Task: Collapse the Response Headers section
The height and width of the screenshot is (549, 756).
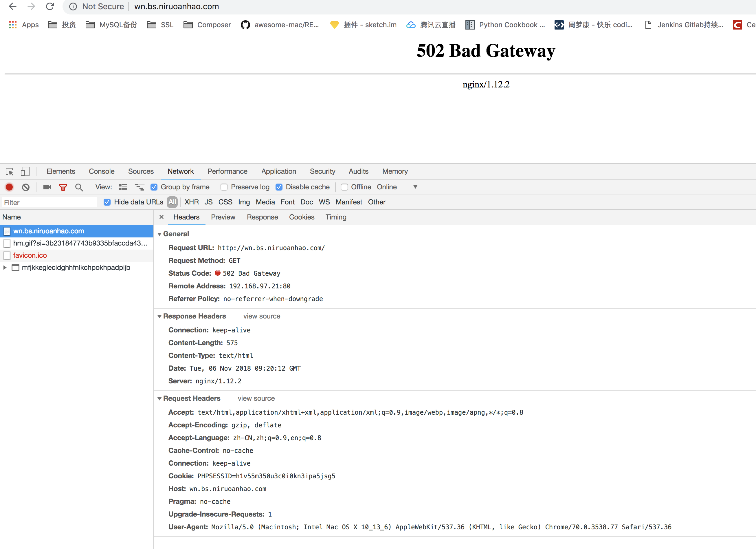Action: click(160, 316)
